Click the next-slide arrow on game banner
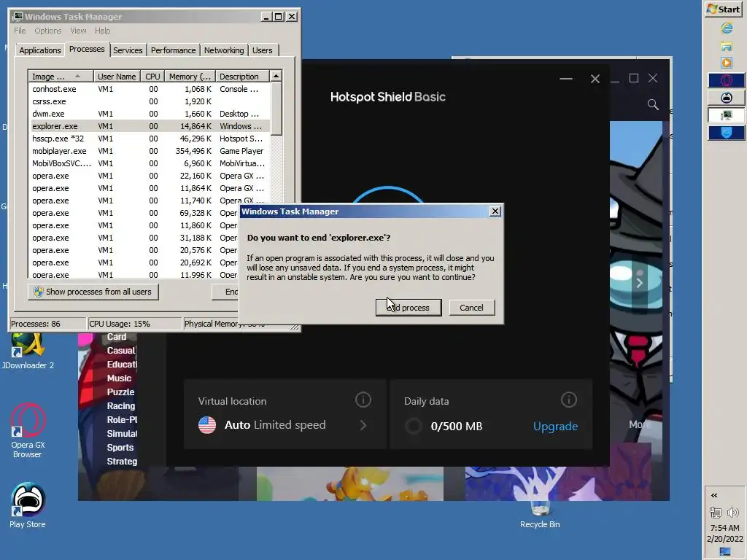The width and height of the screenshot is (747, 560). point(639,283)
